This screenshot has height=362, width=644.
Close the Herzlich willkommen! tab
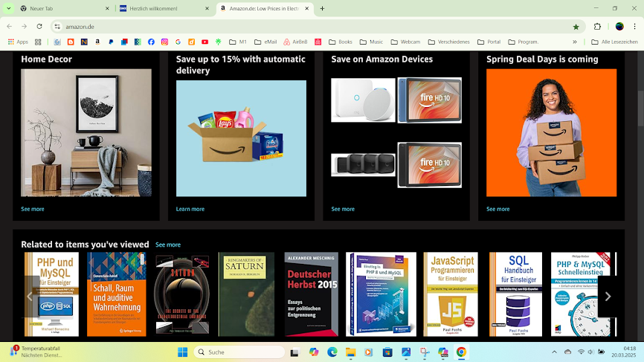click(207, 8)
